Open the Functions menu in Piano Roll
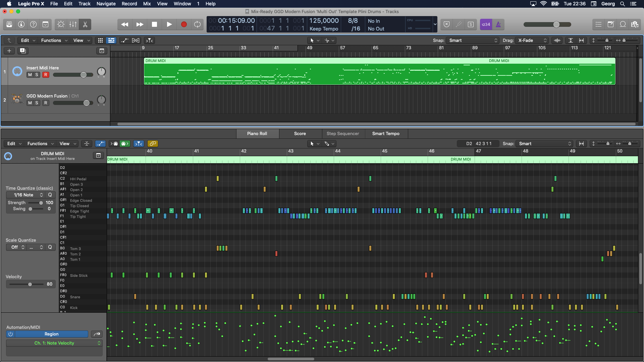Image resolution: width=644 pixels, height=362 pixels. (x=37, y=144)
